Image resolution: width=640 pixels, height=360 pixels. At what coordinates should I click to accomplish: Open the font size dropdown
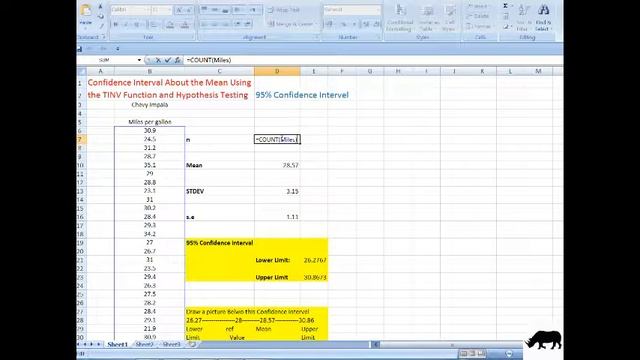click(x=169, y=10)
